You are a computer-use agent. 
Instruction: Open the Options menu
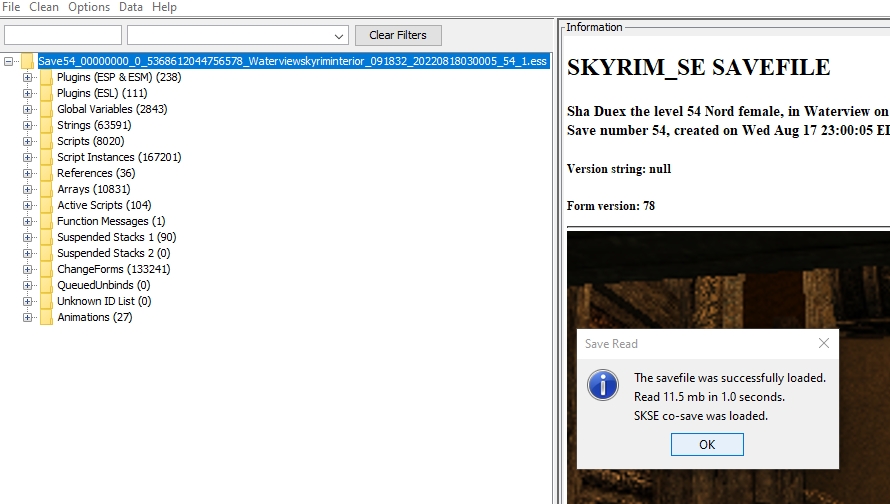pyautogui.click(x=89, y=7)
